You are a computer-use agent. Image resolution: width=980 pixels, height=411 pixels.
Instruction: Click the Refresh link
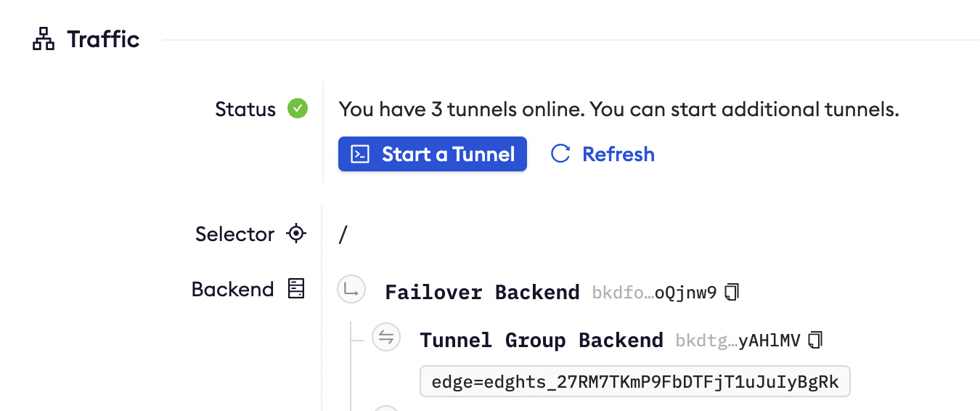[x=618, y=154]
